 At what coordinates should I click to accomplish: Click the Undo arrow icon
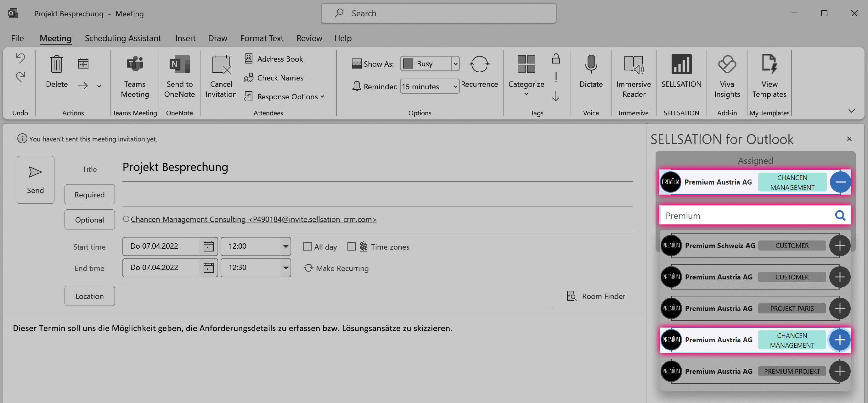(20, 58)
